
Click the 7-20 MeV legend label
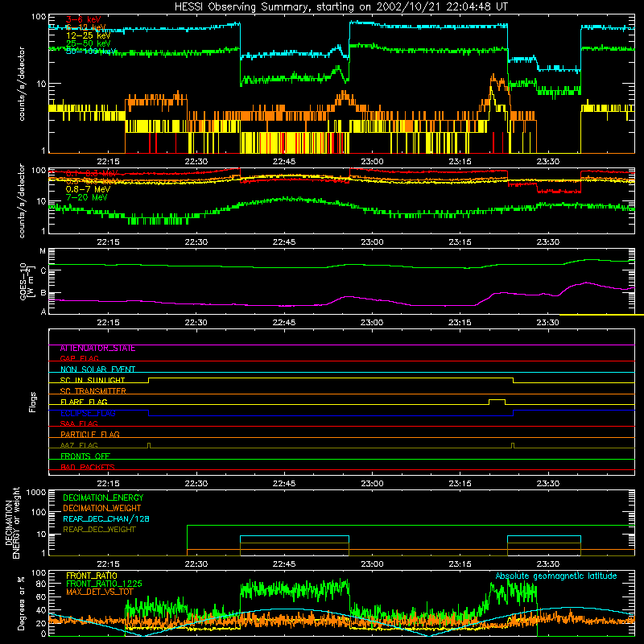point(86,197)
